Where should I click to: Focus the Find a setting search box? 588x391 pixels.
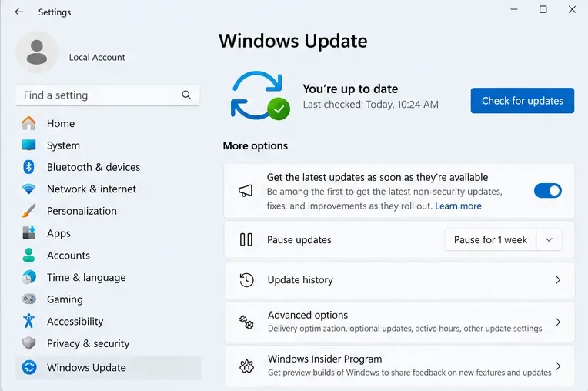point(108,95)
